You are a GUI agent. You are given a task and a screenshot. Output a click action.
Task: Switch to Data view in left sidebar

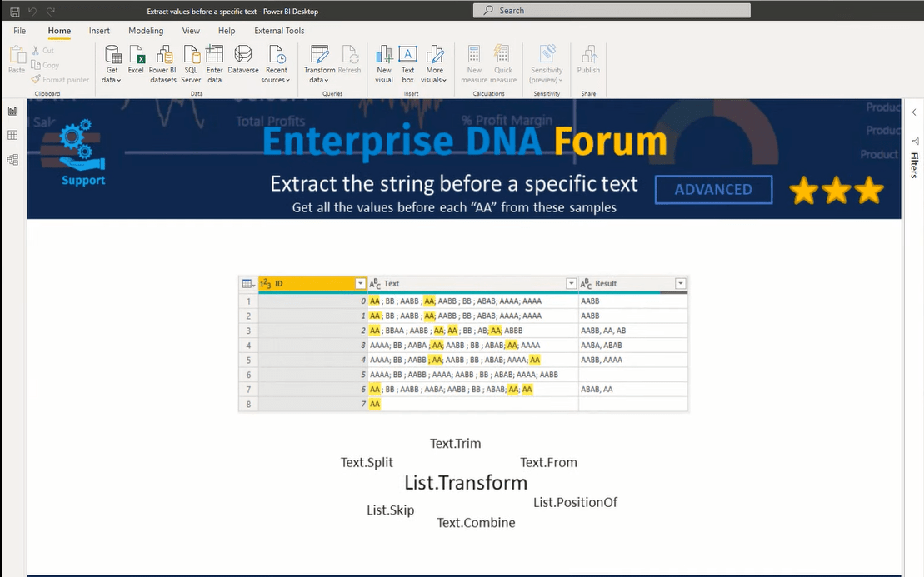[12, 136]
